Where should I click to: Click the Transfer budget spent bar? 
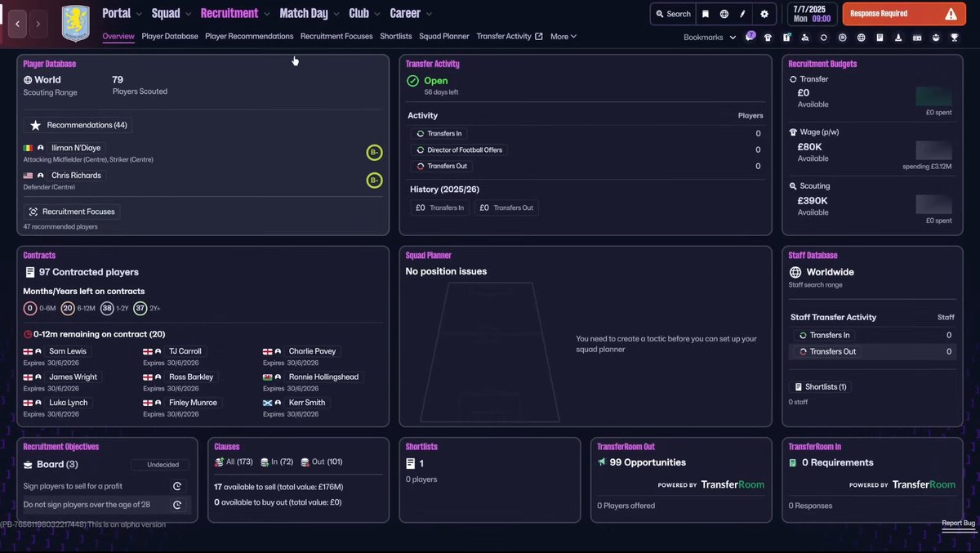(x=933, y=96)
